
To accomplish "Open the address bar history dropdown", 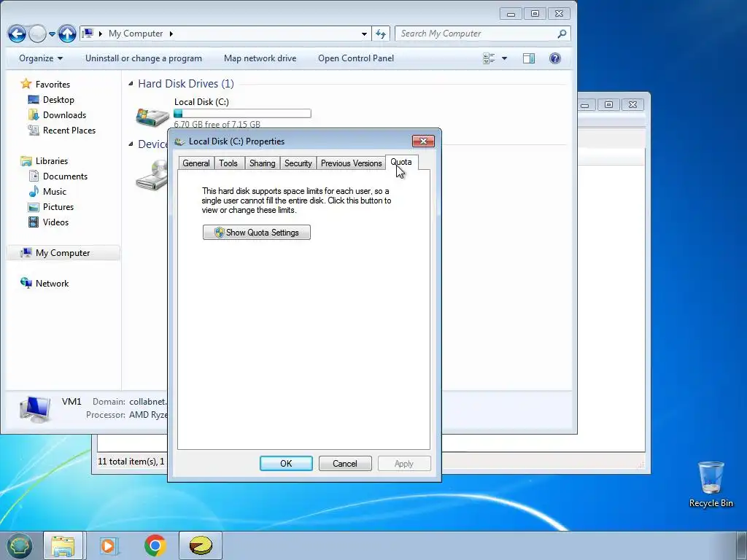I will click(364, 34).
